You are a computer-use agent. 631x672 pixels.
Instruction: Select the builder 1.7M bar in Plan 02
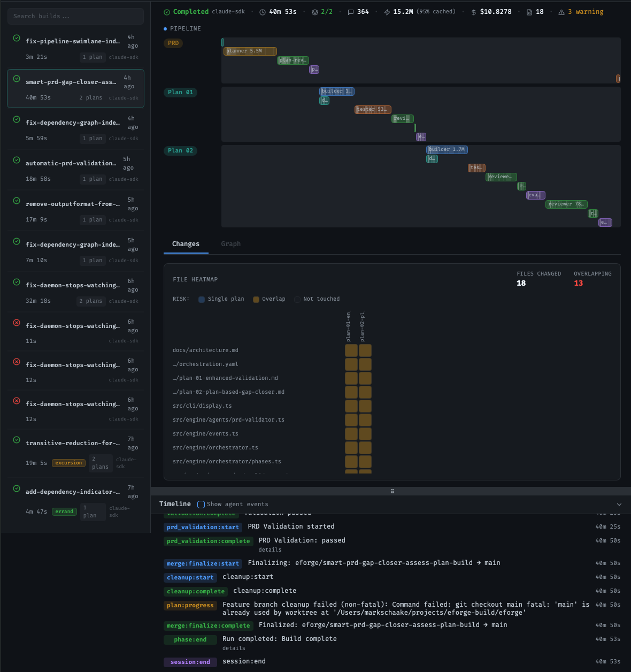tap(447, 150)
